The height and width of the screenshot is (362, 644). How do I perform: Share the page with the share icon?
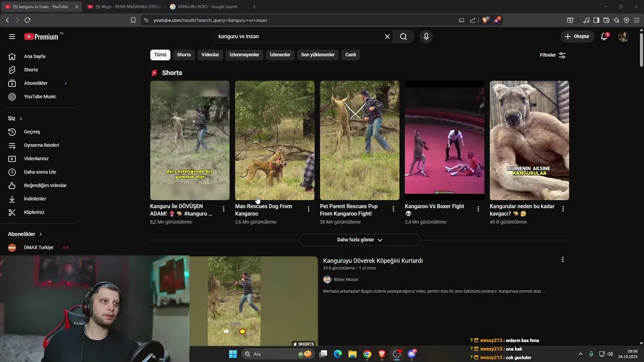[473, 20]
